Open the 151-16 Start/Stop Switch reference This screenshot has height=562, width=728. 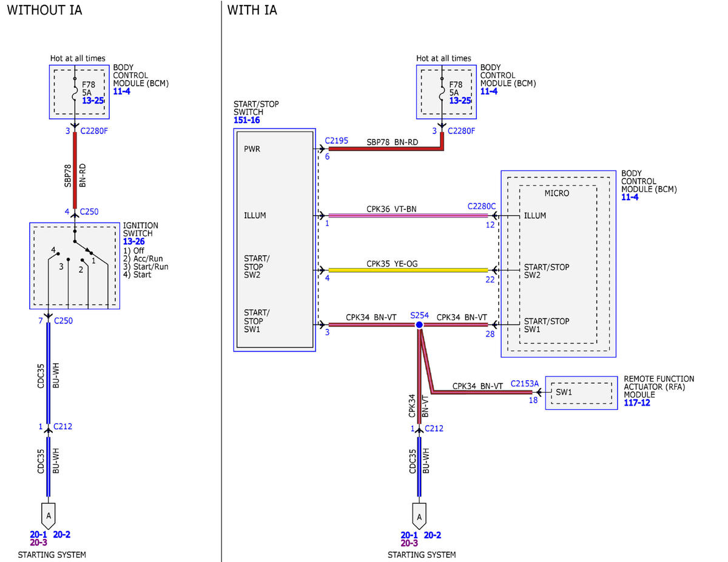pyautogui.click(x=248, y=121)
